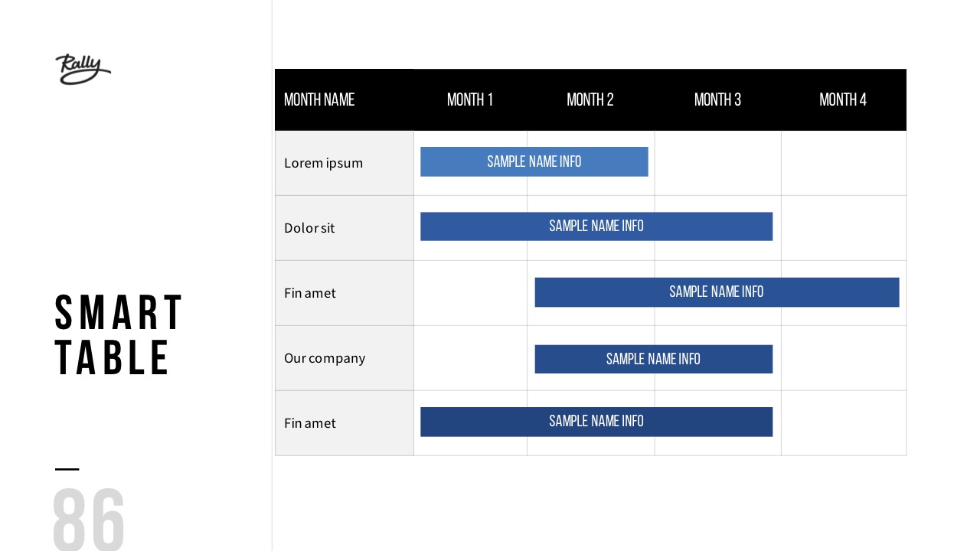980x551 pixels.
Task: Select the SMART TABLE title text
Action: point(119,335)
